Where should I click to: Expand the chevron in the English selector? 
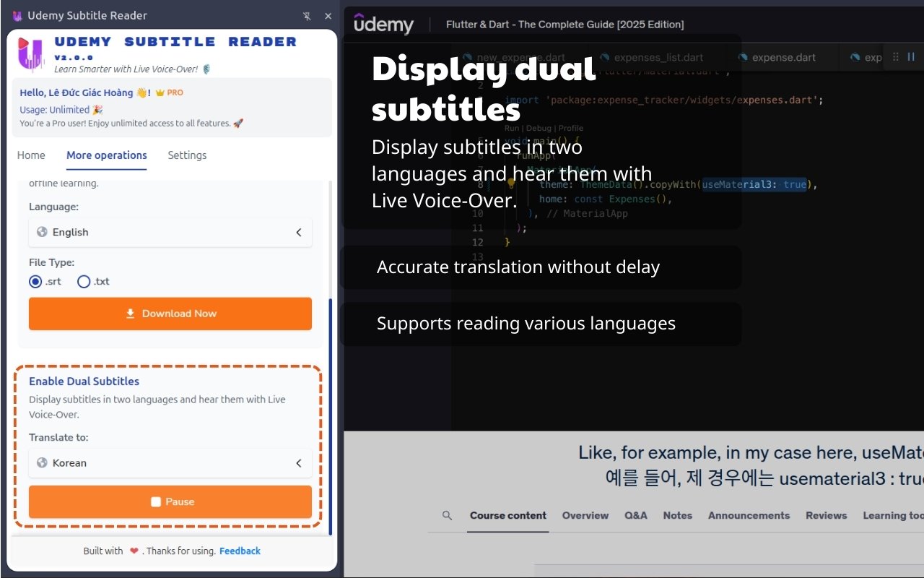click(x=299, y=232)
